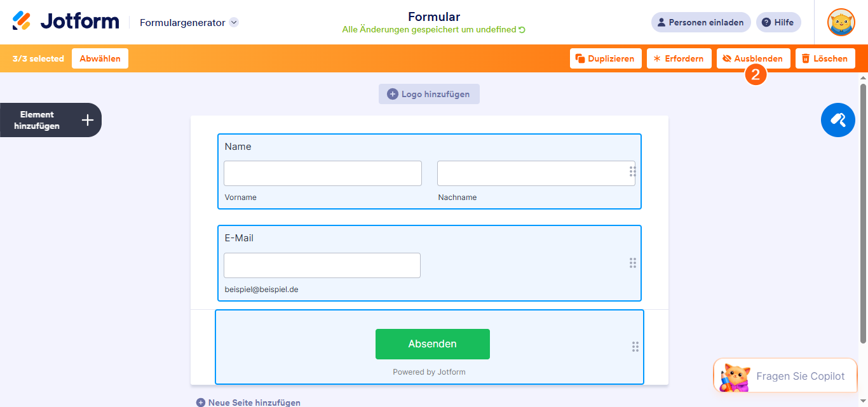Click Neue Seite hinzufügen below form
868x407 pixels.
[248, 403]
